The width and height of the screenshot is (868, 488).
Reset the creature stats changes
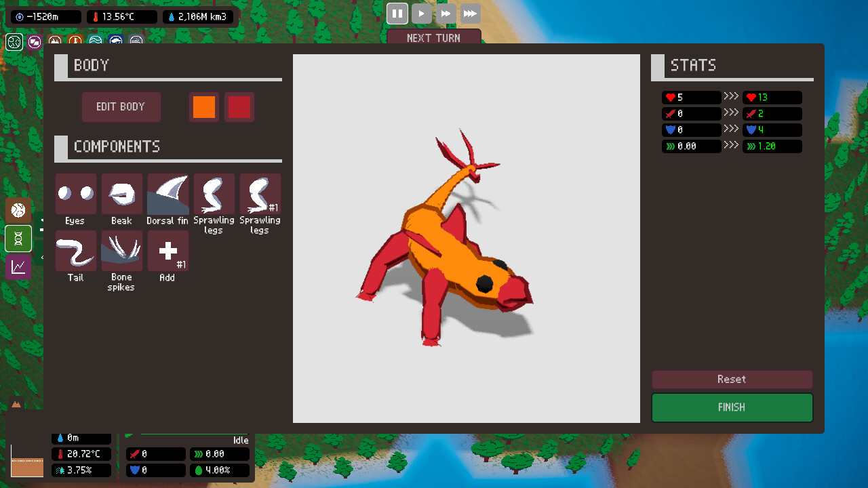click(x=732, y=380)
